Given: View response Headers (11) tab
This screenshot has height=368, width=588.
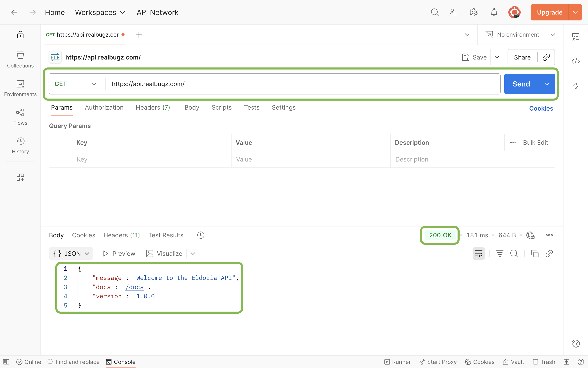Looking at the screenshot, I should pos(122,235).
